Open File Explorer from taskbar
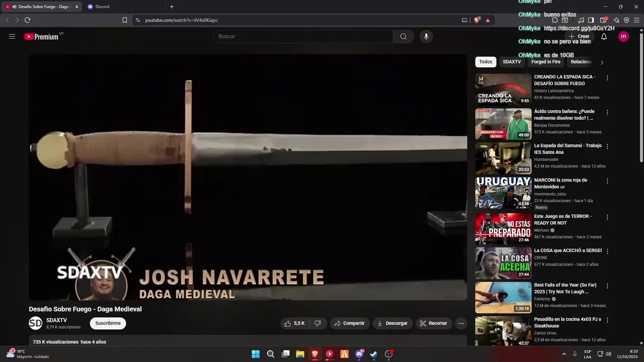 [x=300, y=354]
